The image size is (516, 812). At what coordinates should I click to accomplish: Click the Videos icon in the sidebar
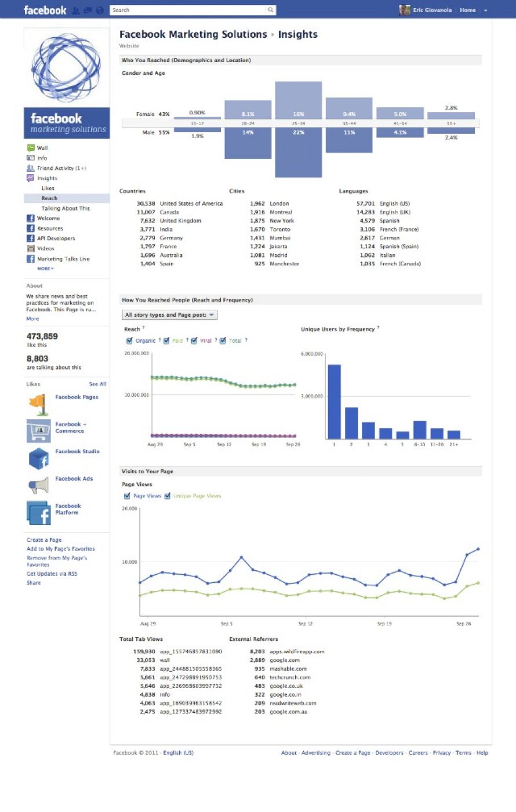tap(30, 248)
